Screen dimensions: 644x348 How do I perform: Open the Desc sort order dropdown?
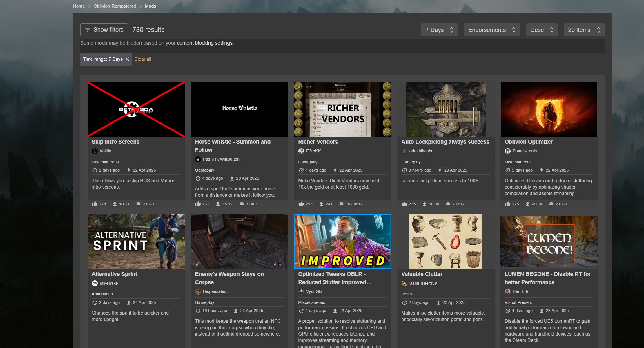point(542,30)
